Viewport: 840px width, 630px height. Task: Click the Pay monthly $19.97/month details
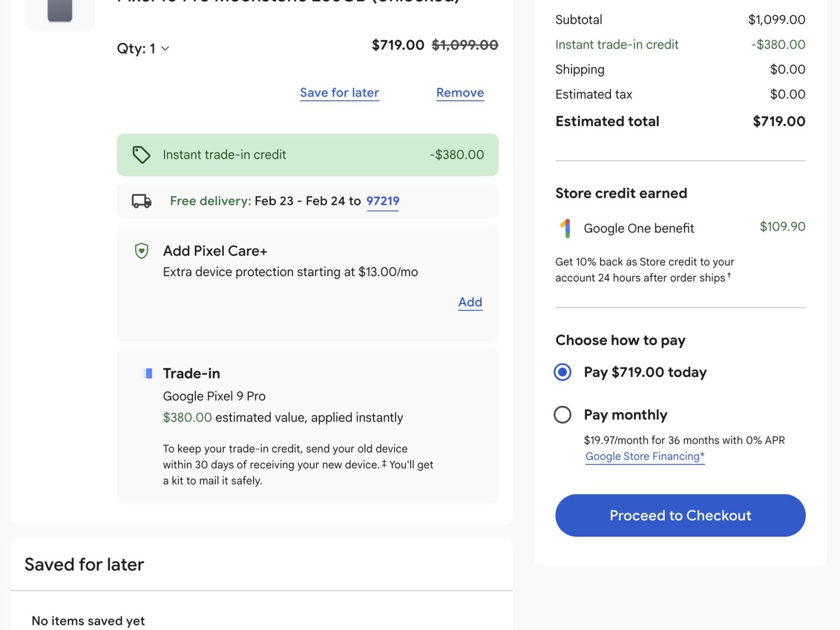[684, 440]
